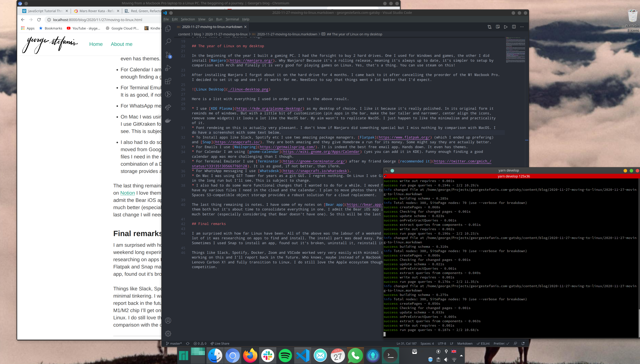Open Slack from the dock
Screen dimensions: 640x364
[268, 355]
